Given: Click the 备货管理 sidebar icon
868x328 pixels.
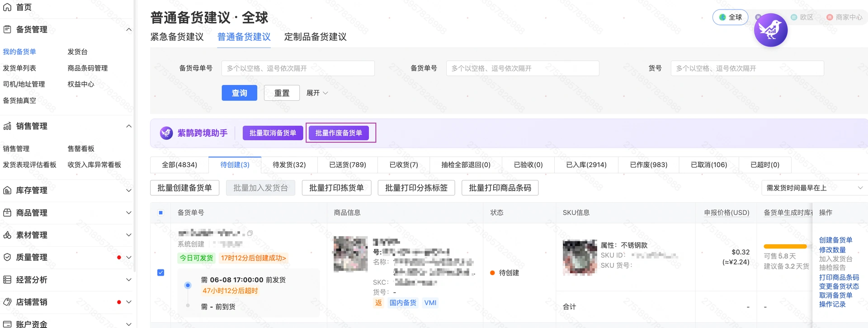Looking at the screenshot, I should click(x=7, y=29).
